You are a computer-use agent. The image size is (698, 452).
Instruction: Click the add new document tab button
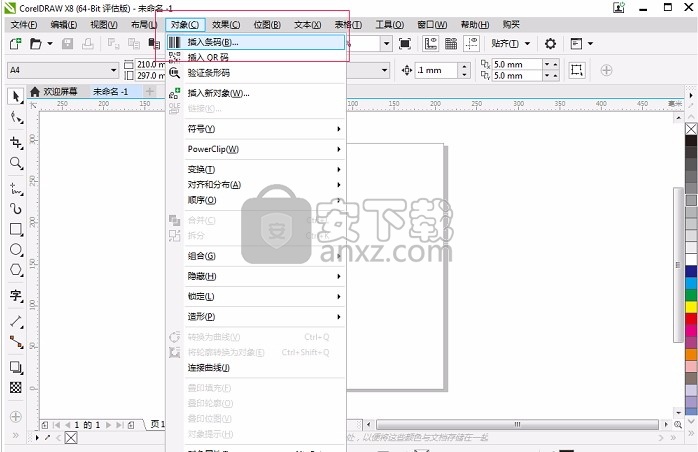tap(150, 91)
